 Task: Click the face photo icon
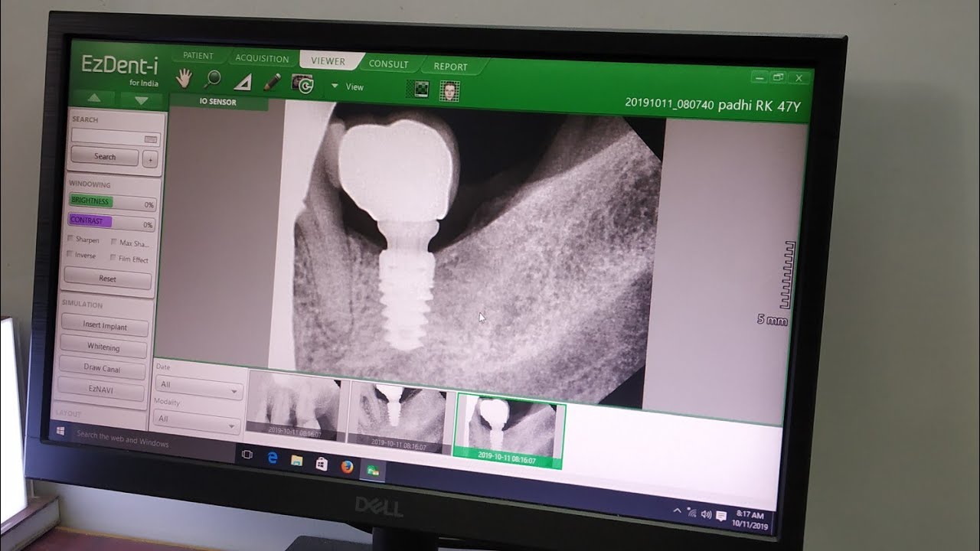coord(449,91)
